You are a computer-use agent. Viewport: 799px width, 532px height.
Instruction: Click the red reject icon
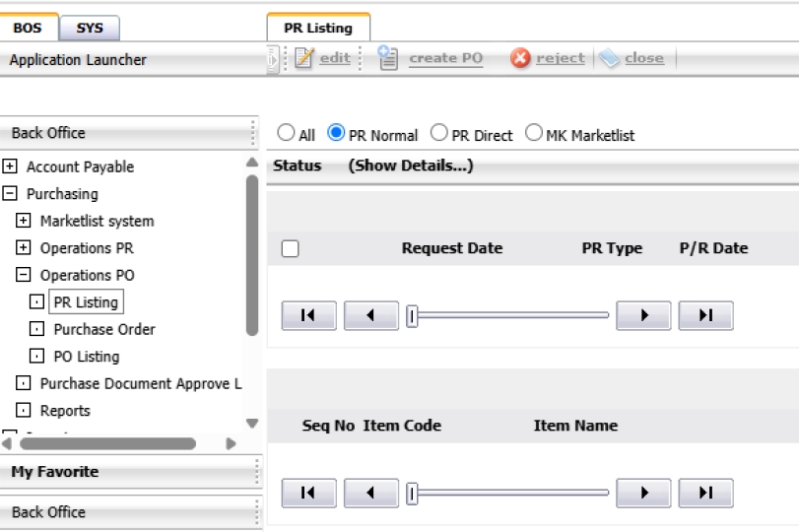click(x=520, y=58)
